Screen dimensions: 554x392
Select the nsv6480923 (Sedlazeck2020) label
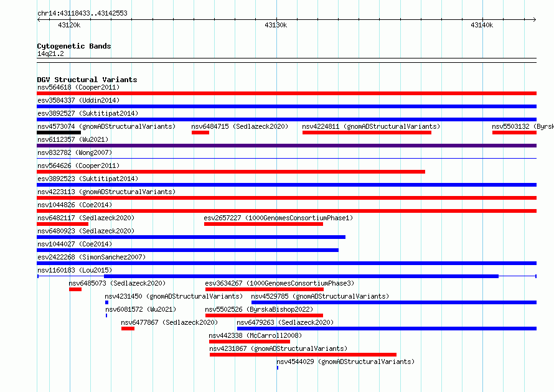(86, 231)
